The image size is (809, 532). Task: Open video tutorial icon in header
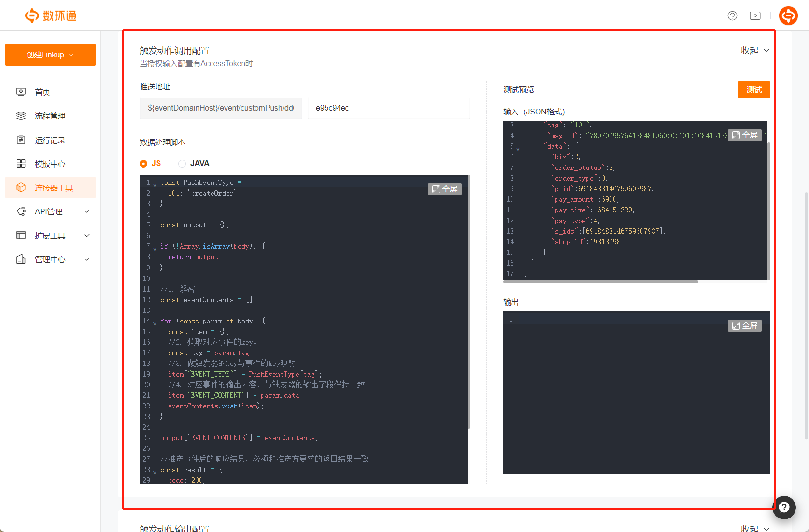(x=755, y=15)
